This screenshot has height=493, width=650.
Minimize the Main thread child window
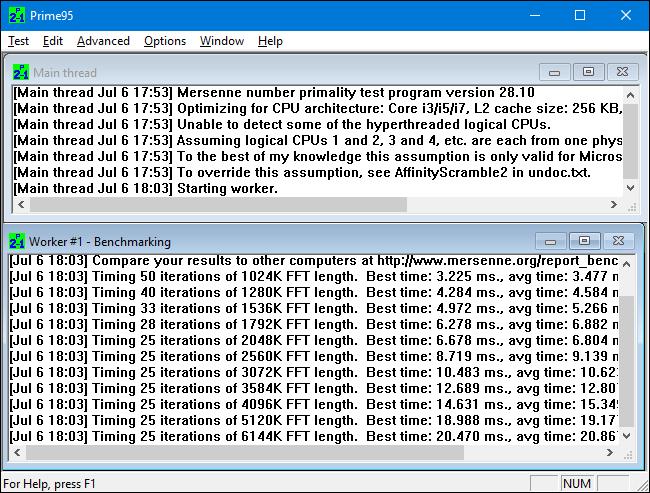click(555, 72)
